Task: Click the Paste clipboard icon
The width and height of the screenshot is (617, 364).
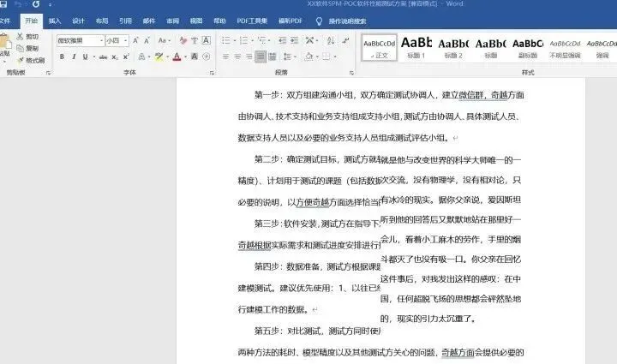Action: click(x=4, y=43)
